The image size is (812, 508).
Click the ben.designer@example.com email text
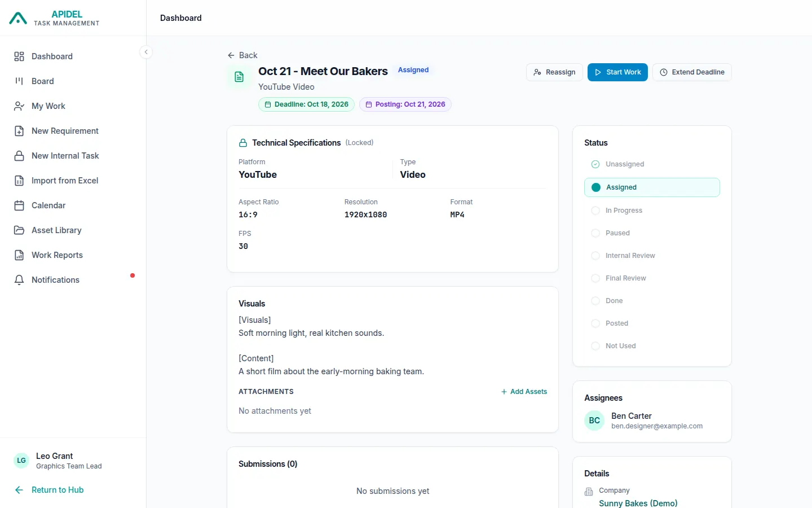(657, 426)
